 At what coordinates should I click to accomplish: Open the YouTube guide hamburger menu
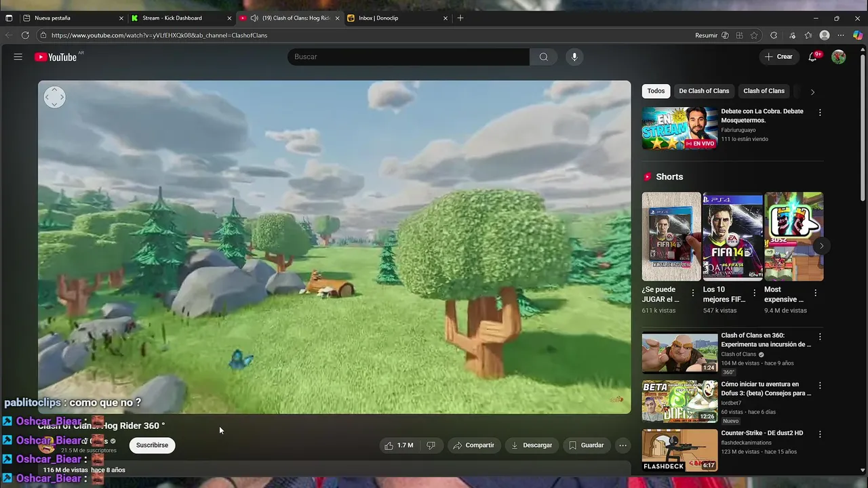click(x=18, y=57)
